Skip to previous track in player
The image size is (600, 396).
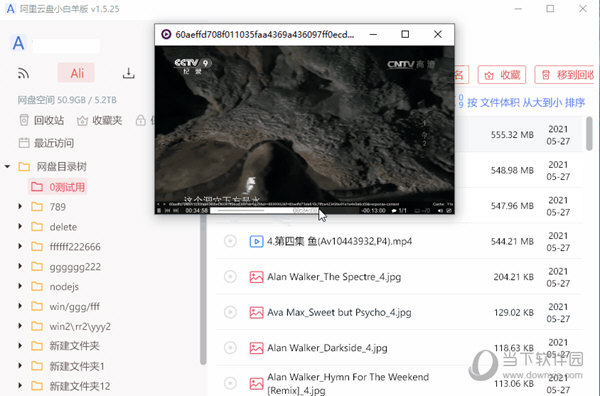tap(168, 210)
